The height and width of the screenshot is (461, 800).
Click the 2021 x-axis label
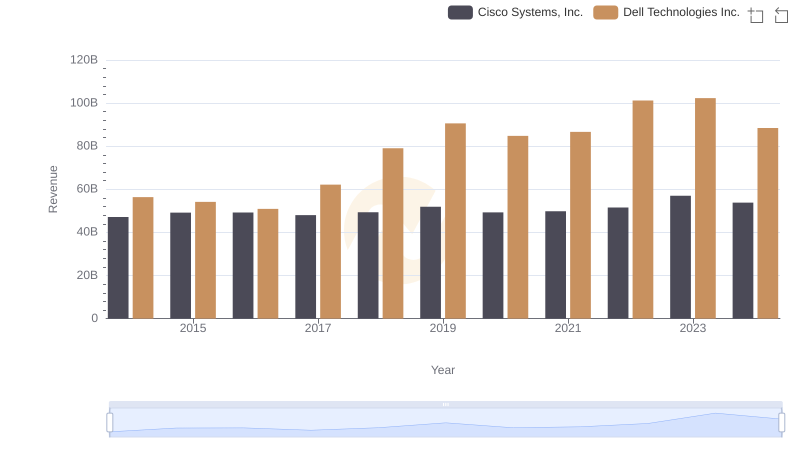568,328
